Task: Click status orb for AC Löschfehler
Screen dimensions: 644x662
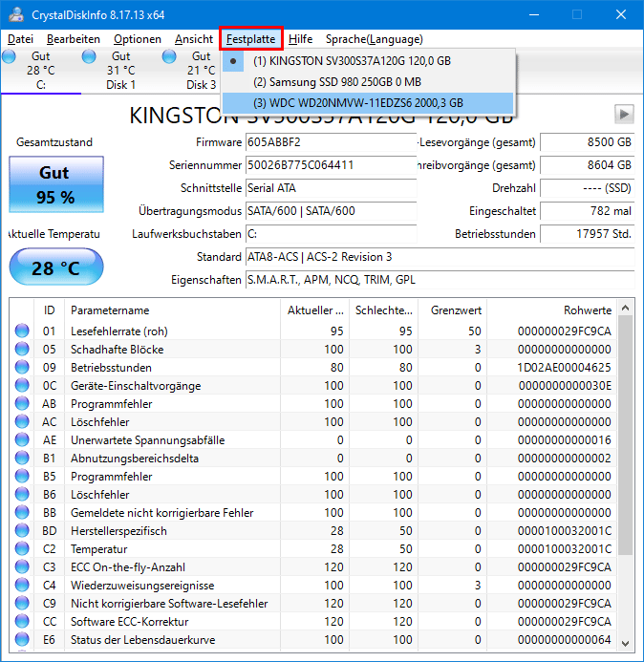Action: coord(22,422)
